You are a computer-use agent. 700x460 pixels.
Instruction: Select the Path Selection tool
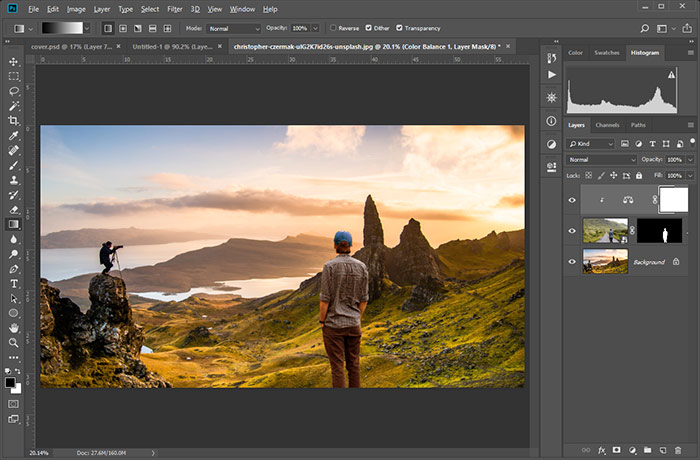[x=14, y=298]
